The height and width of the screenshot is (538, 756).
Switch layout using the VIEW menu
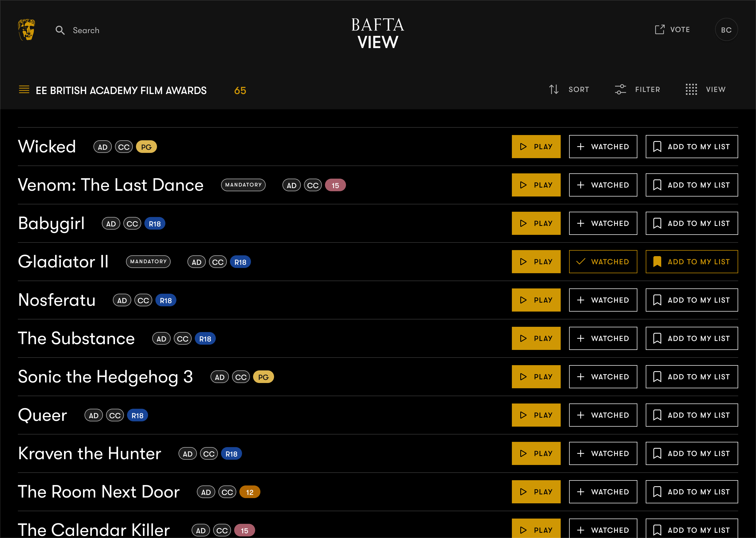715,89
